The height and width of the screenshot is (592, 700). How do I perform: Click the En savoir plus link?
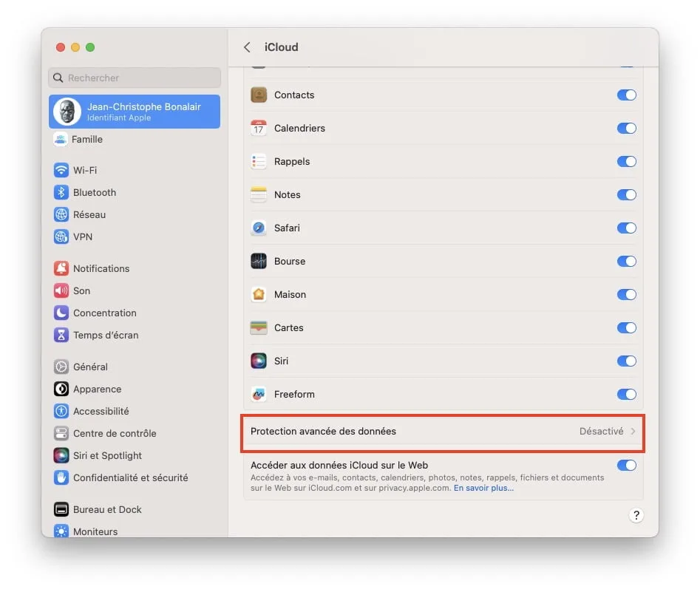483,487
